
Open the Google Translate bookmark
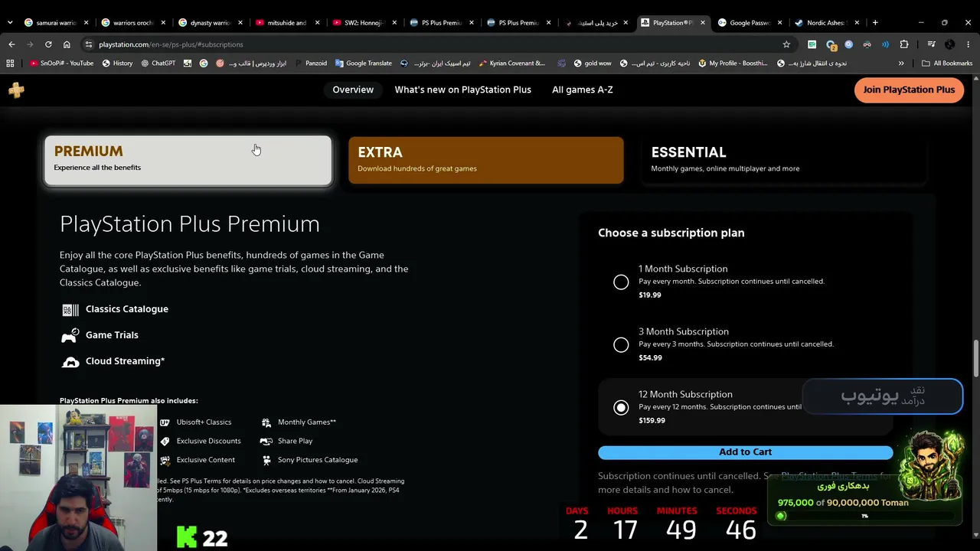click(x=363, y=64)
